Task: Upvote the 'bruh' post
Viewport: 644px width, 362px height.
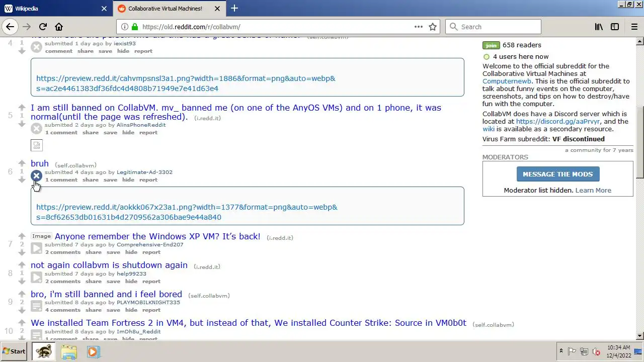Action: point(22,163)
